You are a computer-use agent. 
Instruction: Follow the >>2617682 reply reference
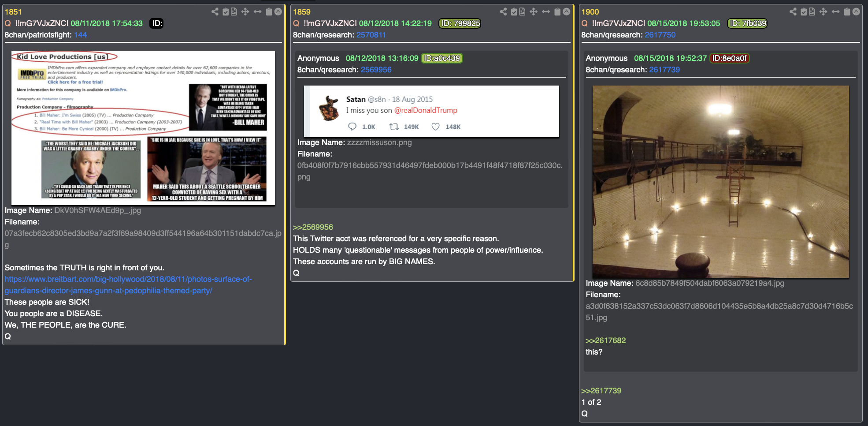606,340
